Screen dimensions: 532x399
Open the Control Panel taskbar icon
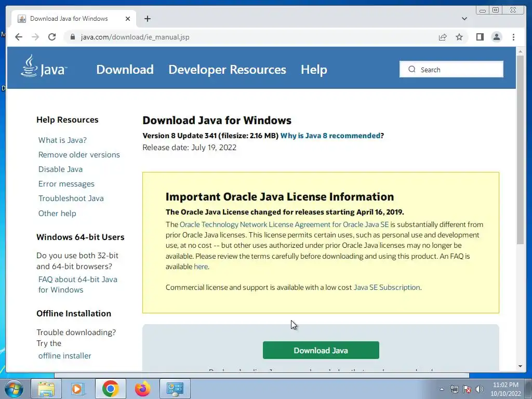coord(175,389)
